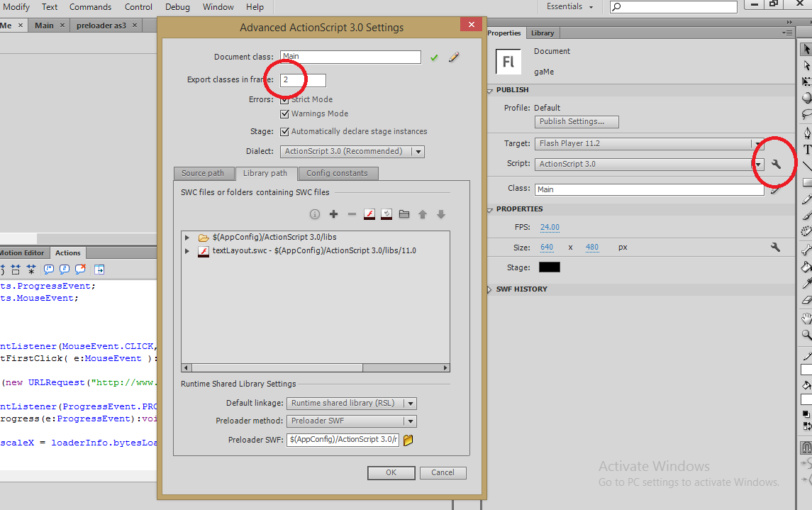Open the Dialect dropdown
Image resolution: width=812 pixels, height=510 pixels.
coord(352,151)
